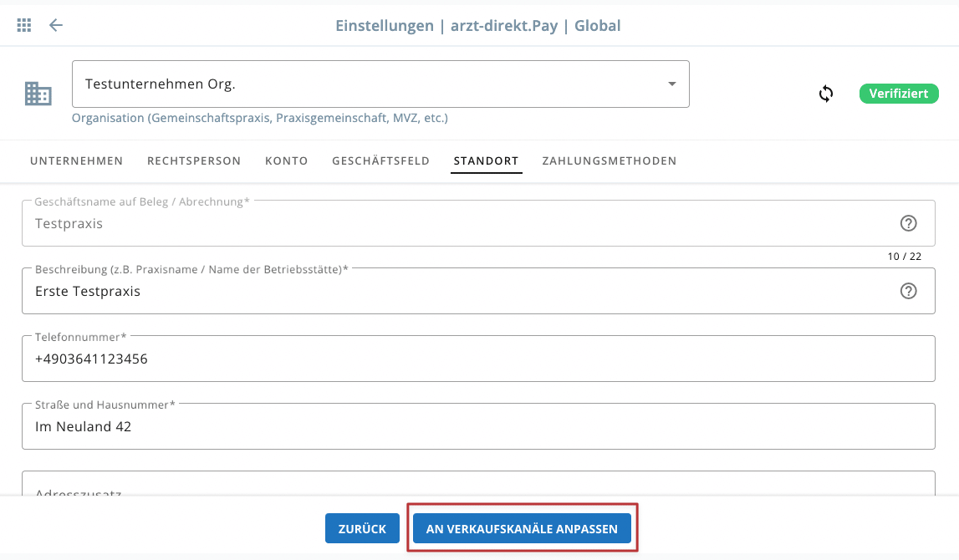
Task: Select the Geschäftsfeld tab
Action: (x=380, y=160)
